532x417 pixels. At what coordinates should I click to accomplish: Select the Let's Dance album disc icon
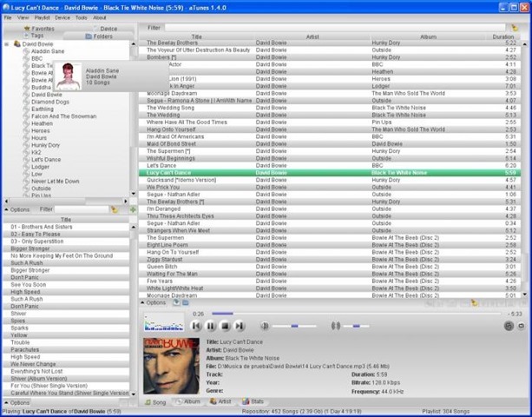(x=26, y=160)
